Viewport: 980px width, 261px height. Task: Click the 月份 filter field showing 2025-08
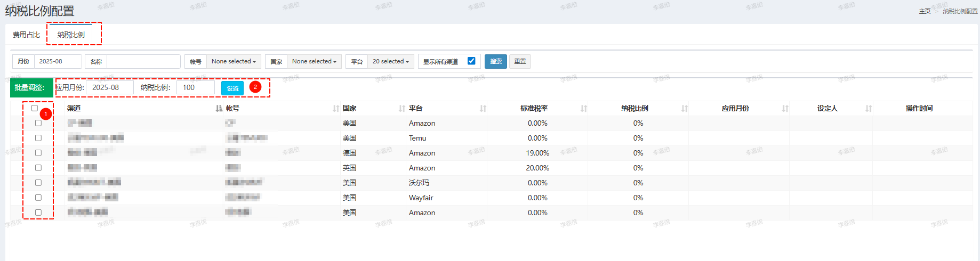point(58,61)
